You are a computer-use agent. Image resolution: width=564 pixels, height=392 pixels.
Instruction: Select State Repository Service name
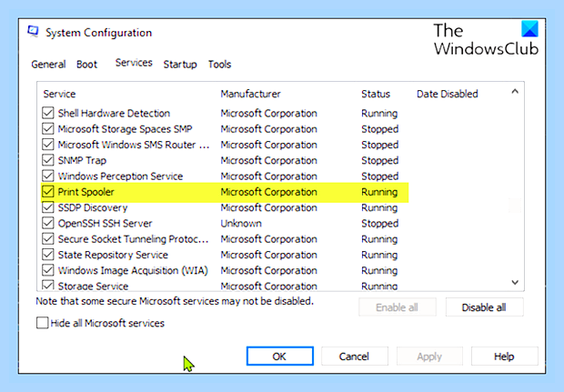[113, 255]
